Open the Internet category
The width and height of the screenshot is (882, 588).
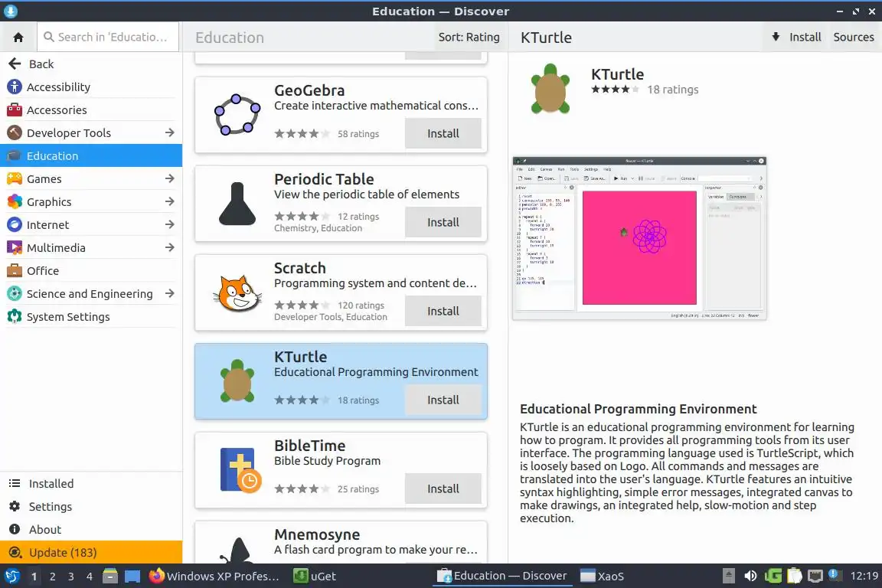pyautogui.click(x=91, y=224)
